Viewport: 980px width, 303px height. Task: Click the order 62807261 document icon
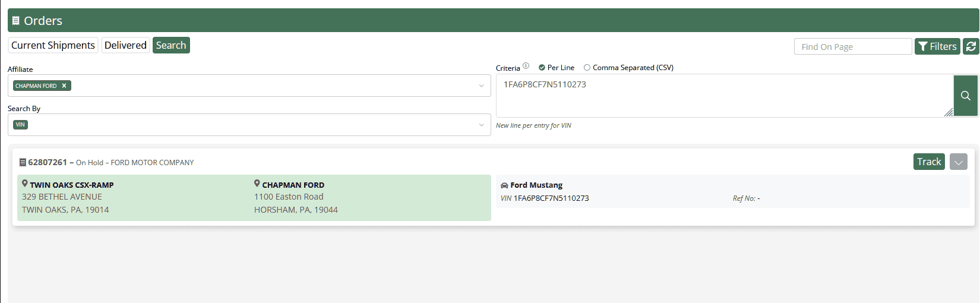23,162
